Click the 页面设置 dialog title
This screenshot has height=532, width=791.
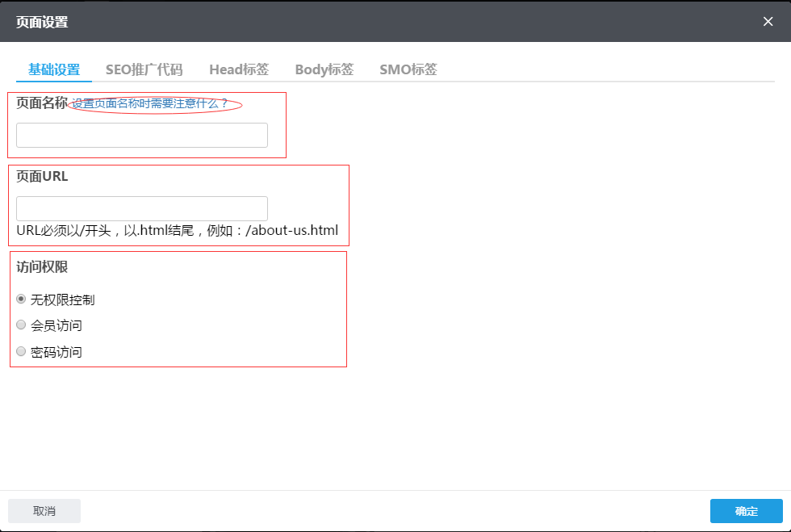coord(43,23)
